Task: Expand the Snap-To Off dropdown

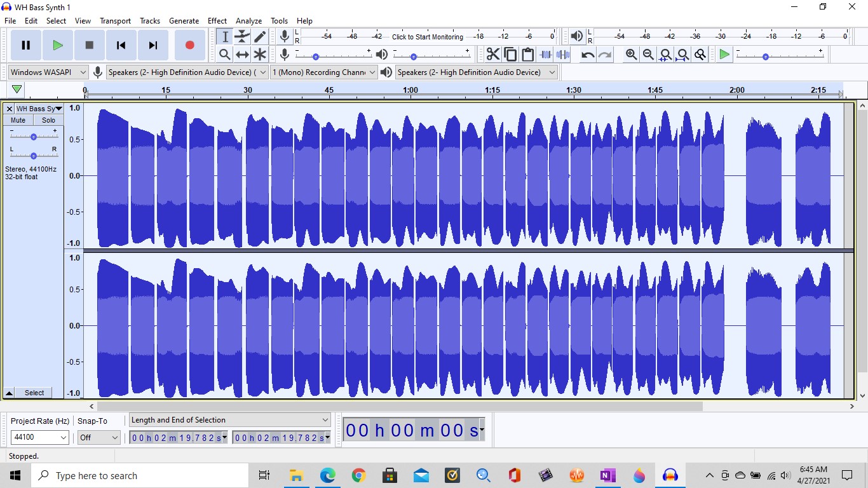Action: click(98, 437)
